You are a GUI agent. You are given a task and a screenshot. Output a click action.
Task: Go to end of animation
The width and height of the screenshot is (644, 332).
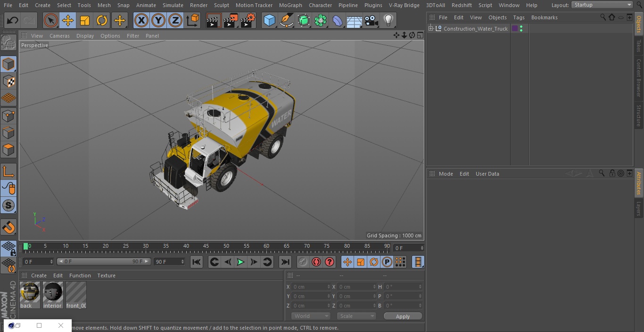coord(285,262)
